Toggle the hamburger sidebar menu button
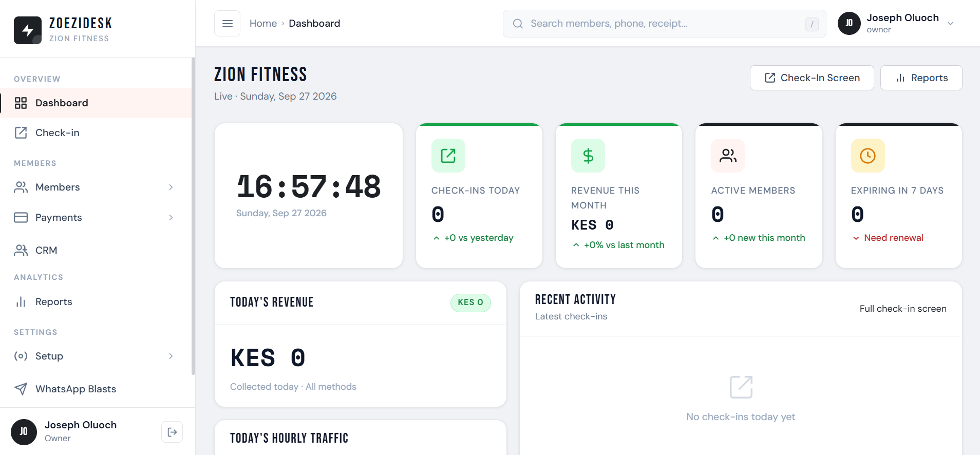The height and width of the screenshot is (455, 980). pos(227,24)
